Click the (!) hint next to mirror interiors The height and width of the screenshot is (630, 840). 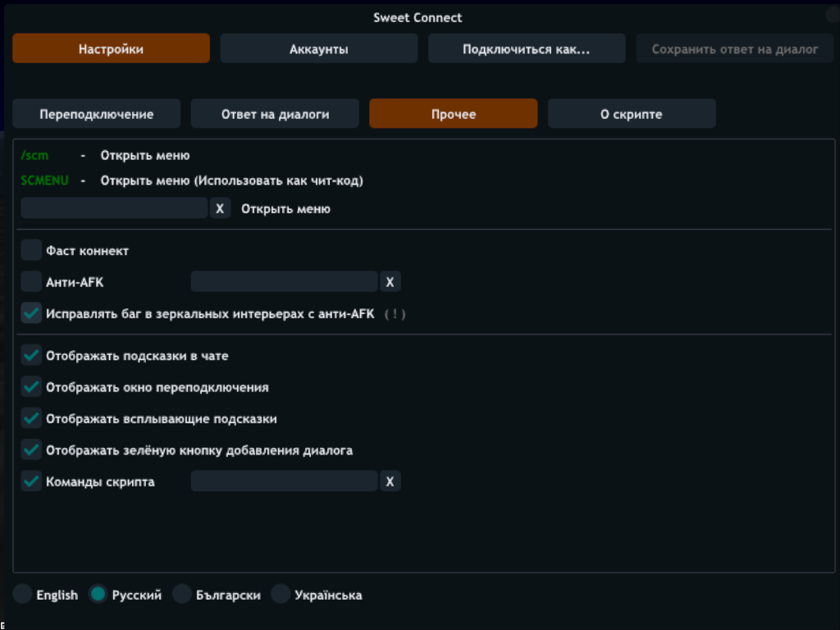pyautogui.click(x=395, y=313)
